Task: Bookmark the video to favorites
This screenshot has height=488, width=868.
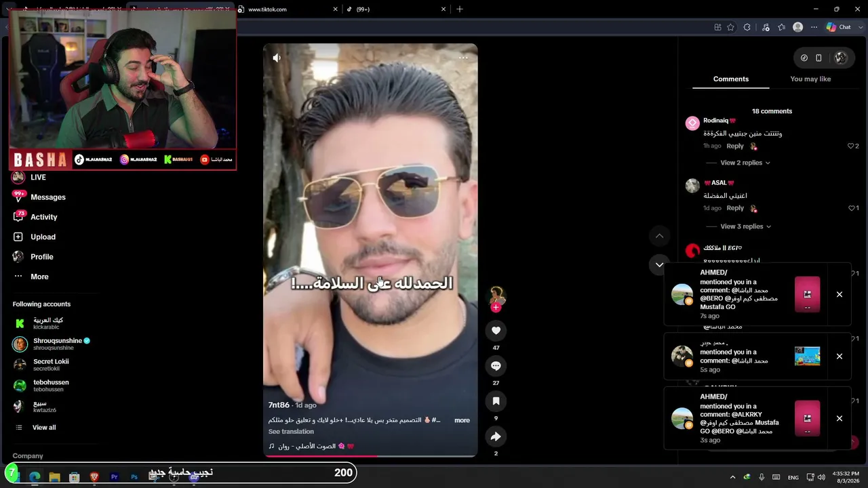Action: (496, 401)
